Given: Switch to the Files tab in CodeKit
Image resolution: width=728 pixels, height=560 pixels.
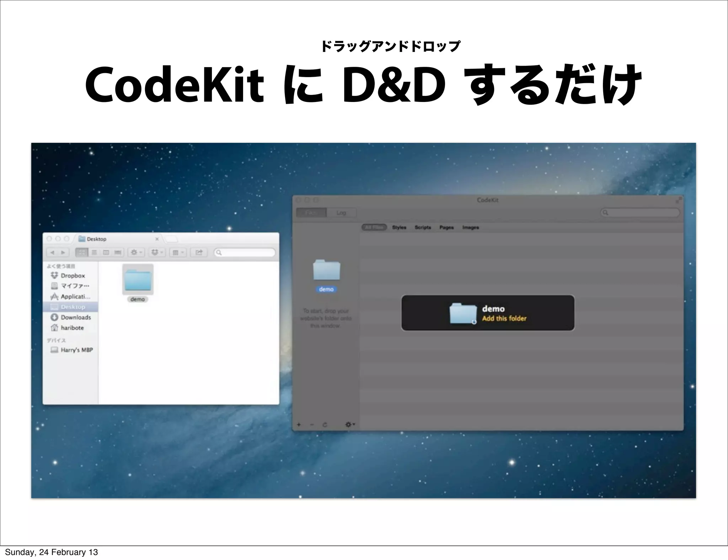Looking at the screenshot, I should tap(311, 212).
